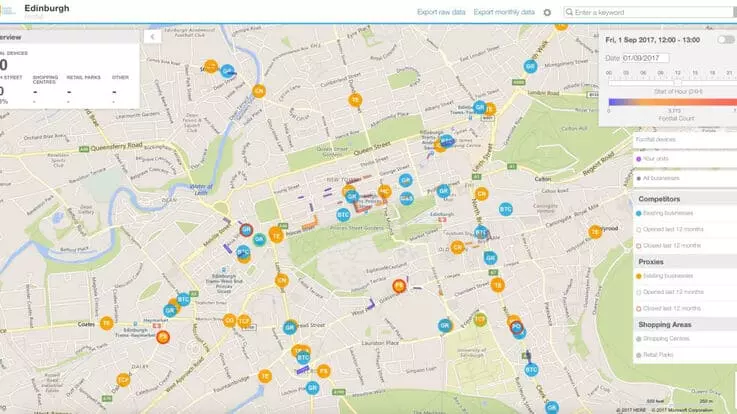Screen dimensions: 737x414
Task: Toggle the Footfall devices layer
Action: pyautogui.click(x=685, y=140)
